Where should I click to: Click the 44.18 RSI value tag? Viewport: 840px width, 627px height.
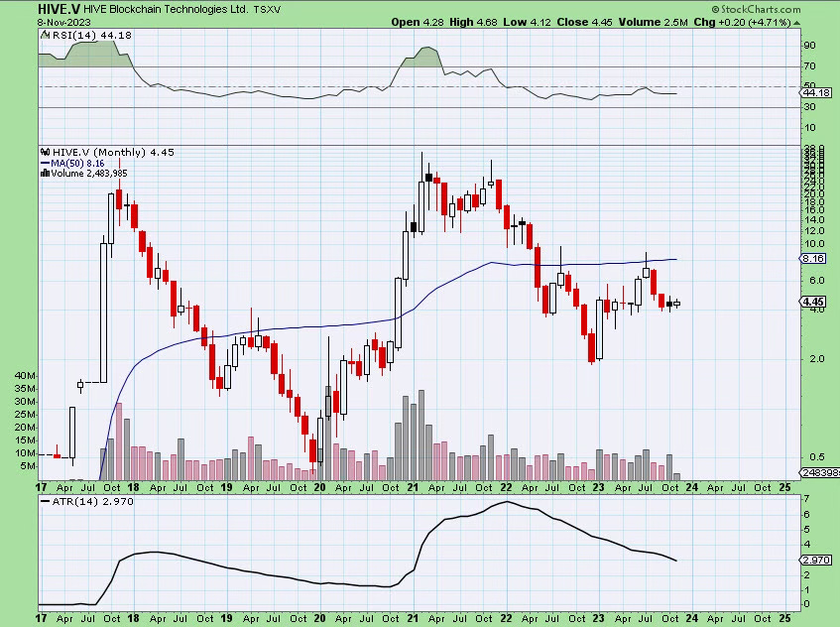click(817, 92)
